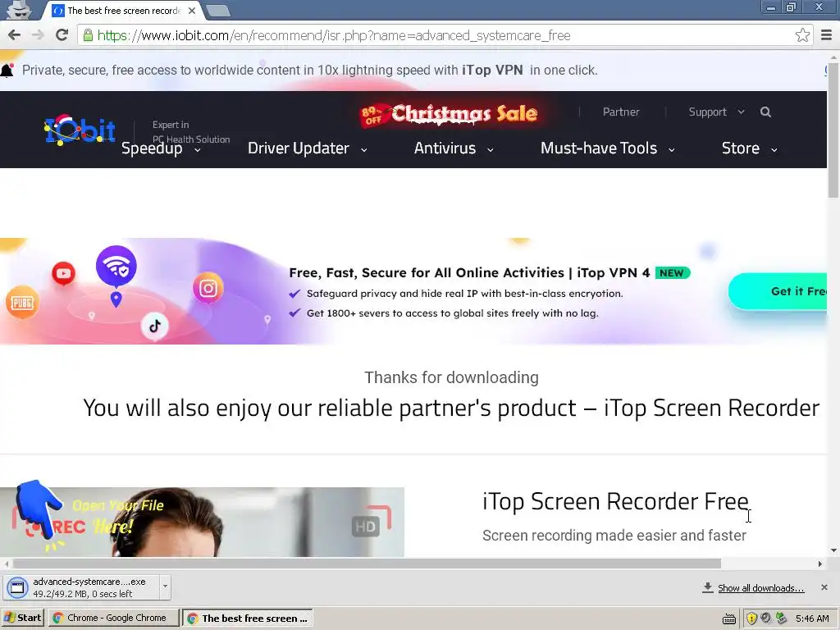The width and height of the screenshot is (840, 630).
Task: Click the downloaded exe file icon
Action: click(17, 587)
